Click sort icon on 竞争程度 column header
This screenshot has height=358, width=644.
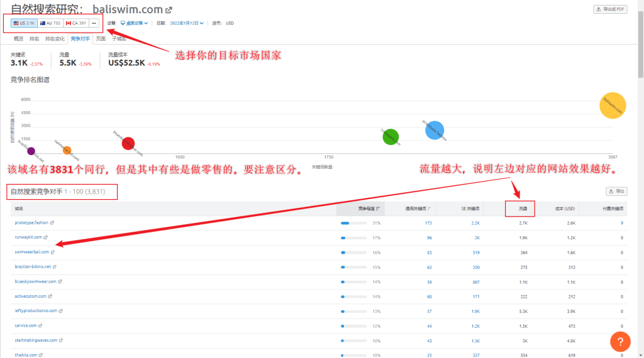(378, 208)
